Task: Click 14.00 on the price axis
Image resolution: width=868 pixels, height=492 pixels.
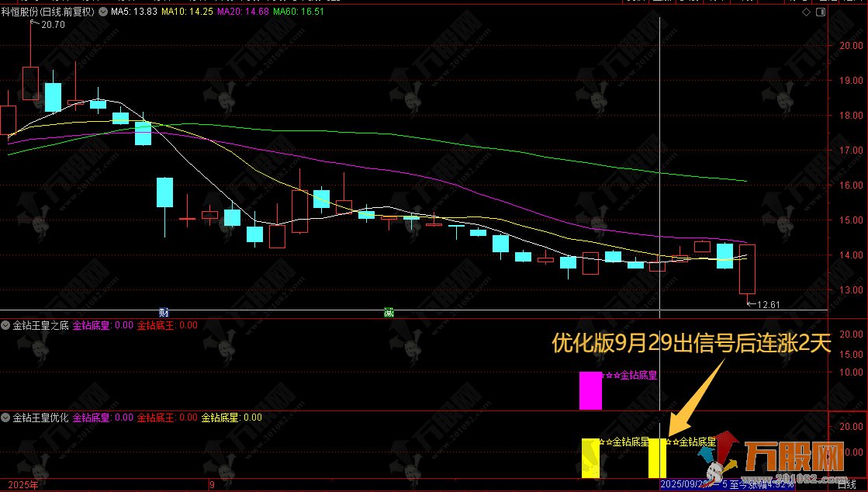Action: tap(851, 255)
